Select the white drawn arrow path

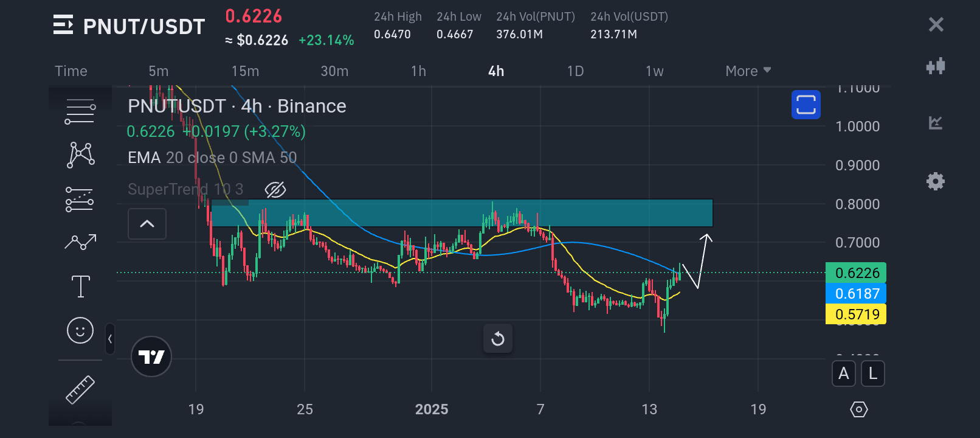(697, 261)
